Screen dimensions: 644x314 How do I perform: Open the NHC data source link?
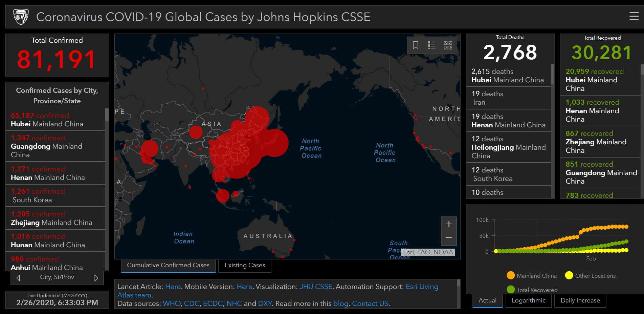click(234, 303)
